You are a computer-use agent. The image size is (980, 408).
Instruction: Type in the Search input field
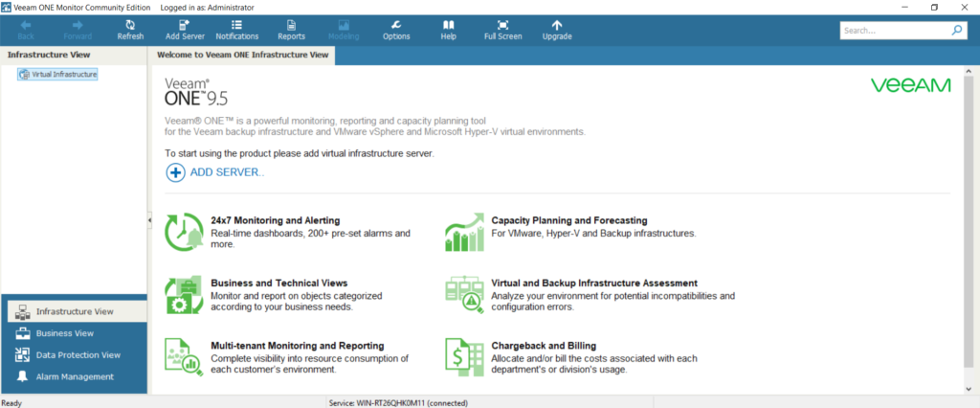(x=892, y=31)
